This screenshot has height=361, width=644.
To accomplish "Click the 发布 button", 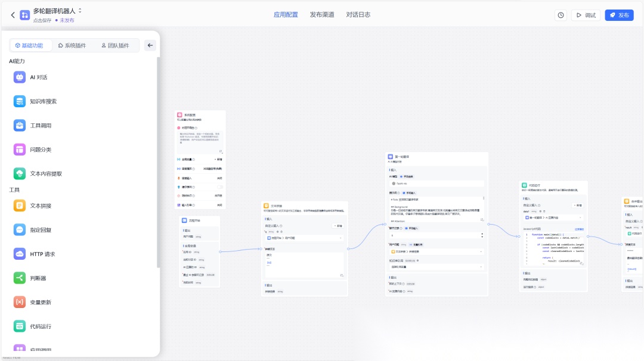I will point(620,15).
